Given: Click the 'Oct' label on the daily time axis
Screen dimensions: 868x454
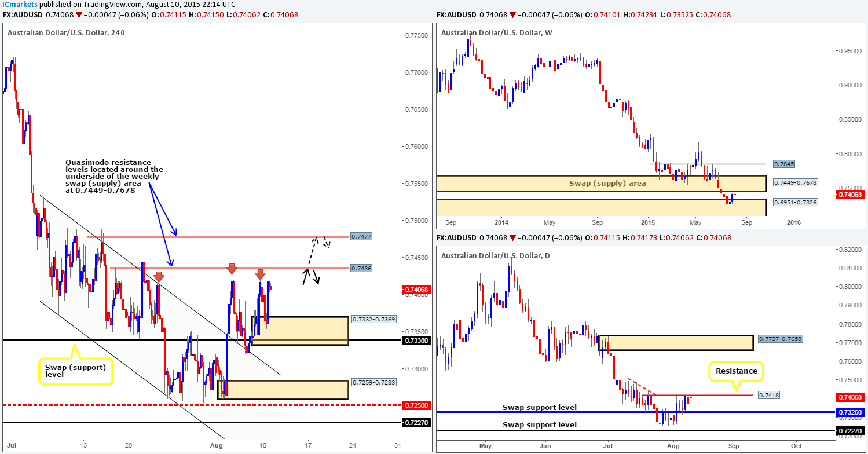Looking at the screenshot, I should pos(796,446).
